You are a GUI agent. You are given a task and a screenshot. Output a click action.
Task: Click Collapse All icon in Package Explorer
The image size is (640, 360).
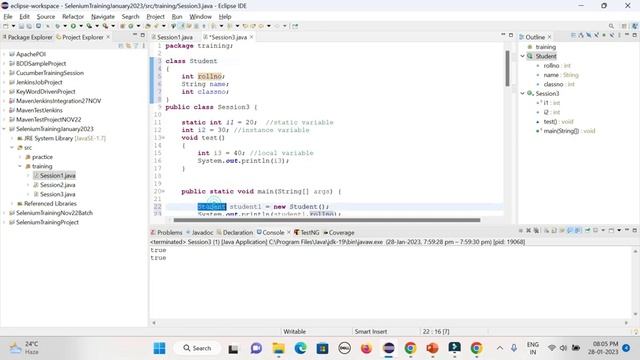coord(121,46)
